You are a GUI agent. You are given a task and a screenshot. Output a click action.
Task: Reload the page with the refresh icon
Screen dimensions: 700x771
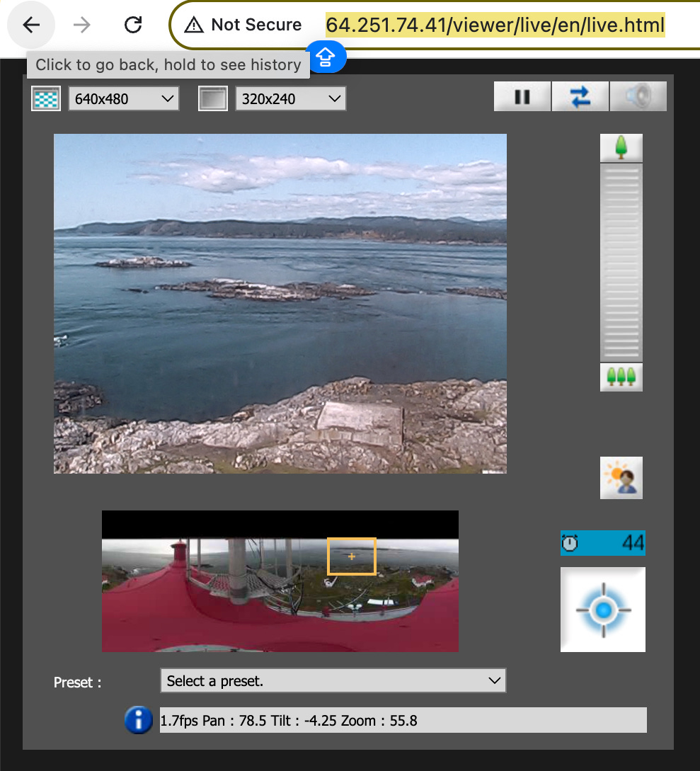pos(133,25)
